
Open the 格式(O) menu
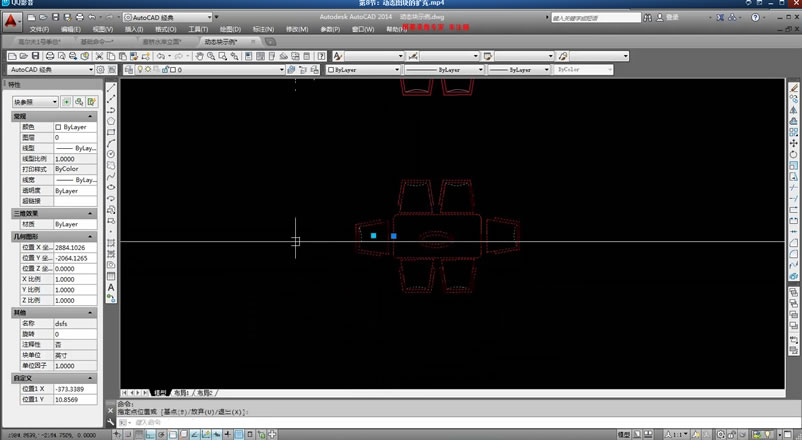tap(166, 29)
